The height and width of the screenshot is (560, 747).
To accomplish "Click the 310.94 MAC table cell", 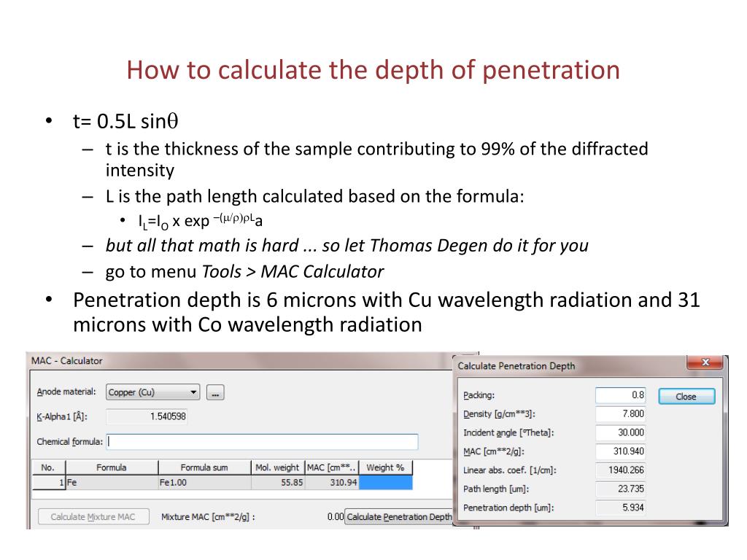I will (x=332, y=483).
